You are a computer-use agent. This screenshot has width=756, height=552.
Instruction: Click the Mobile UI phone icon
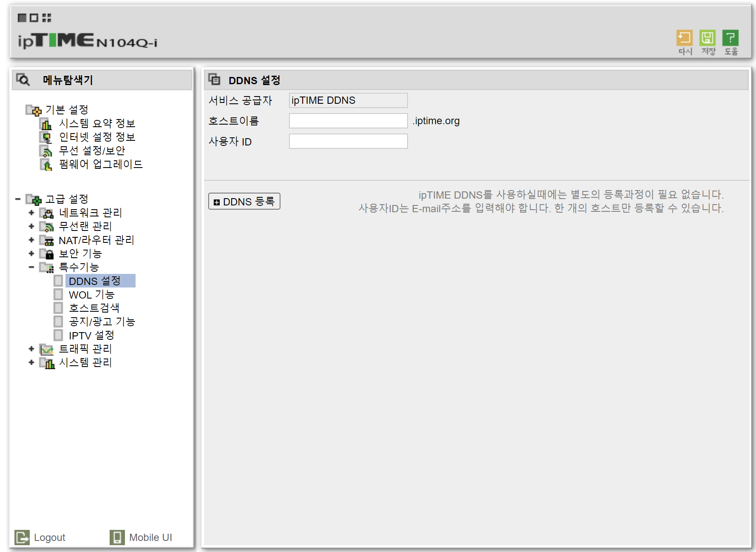[x=117, y=537]
